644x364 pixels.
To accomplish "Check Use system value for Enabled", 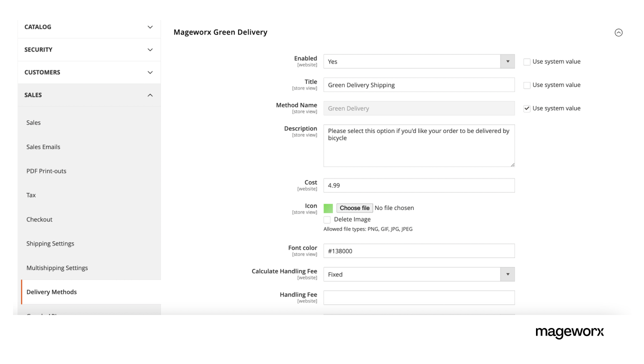I will click(x=526, y=61).
